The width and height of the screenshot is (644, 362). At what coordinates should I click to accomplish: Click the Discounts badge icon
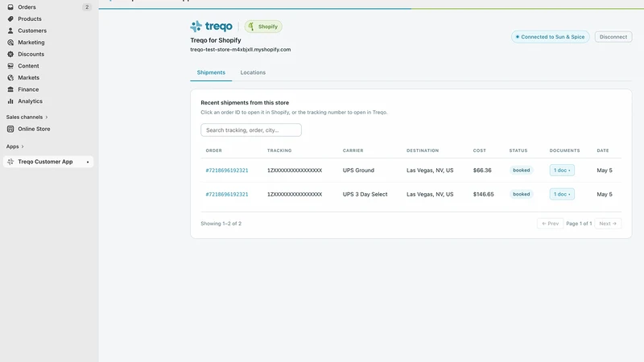pos(10,54)
